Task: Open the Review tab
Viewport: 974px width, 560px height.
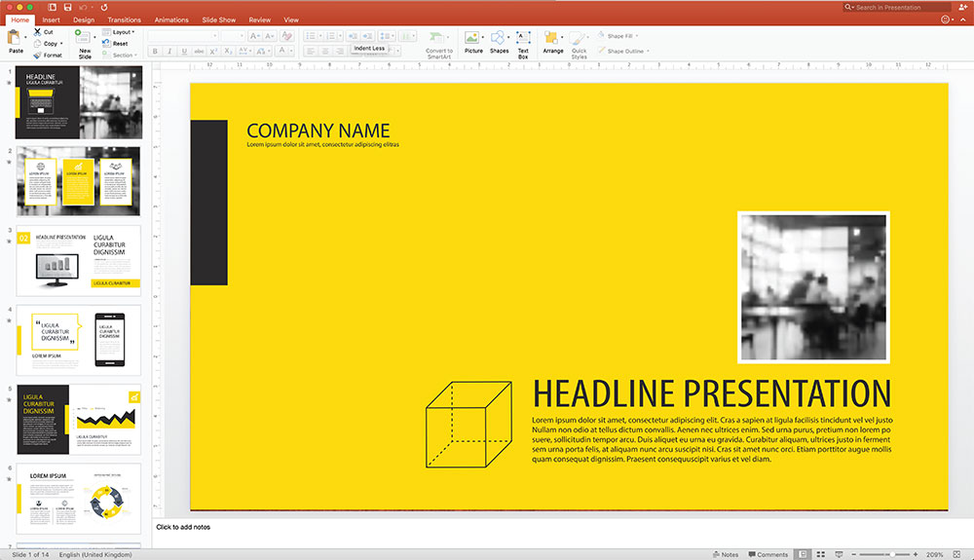Action: point(260,19)
